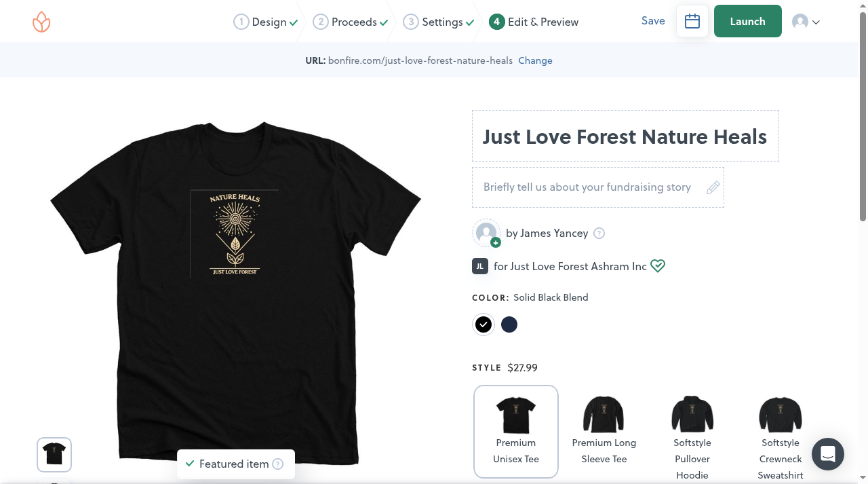Click the fundraising story input field

point(598,187)
